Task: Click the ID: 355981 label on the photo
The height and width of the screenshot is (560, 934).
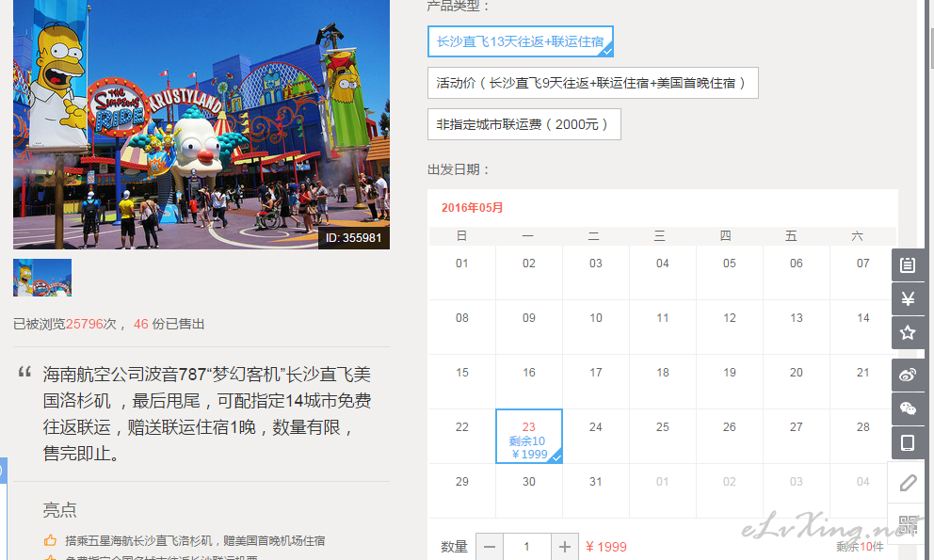Action: pos(353,238)
